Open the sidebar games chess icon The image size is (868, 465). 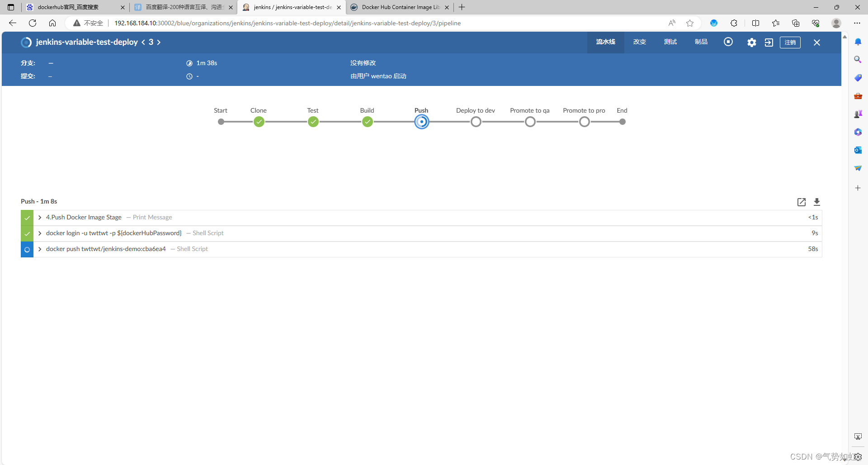coord(858,114)
